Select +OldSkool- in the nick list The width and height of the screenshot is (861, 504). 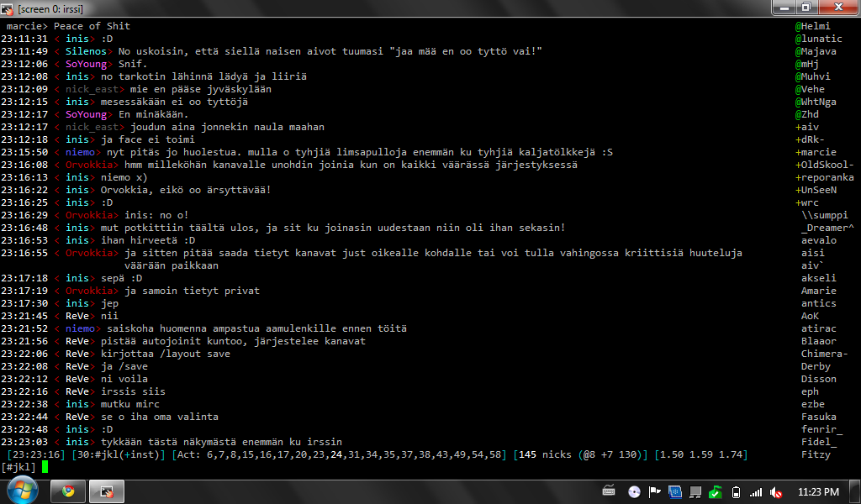pos(824,165)
